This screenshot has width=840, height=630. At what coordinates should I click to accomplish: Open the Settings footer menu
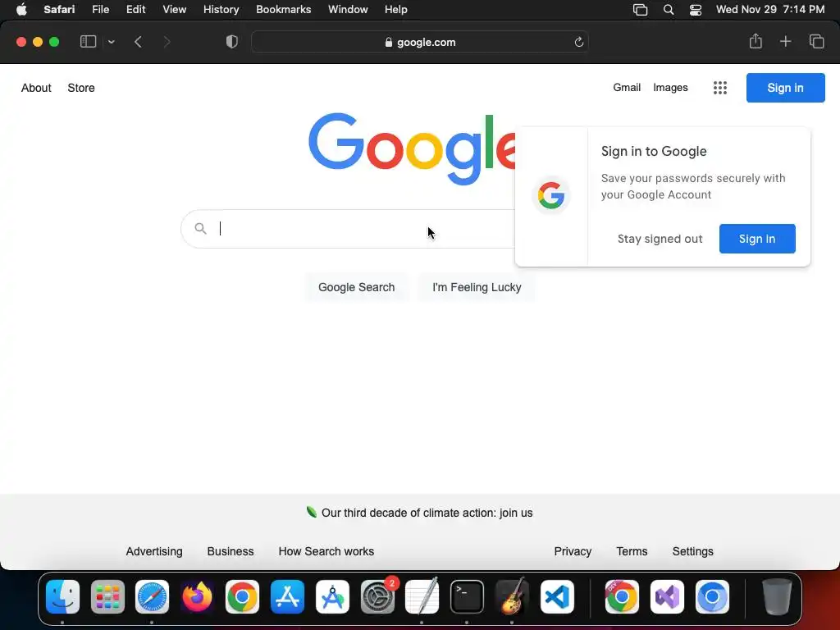[692, 551]
